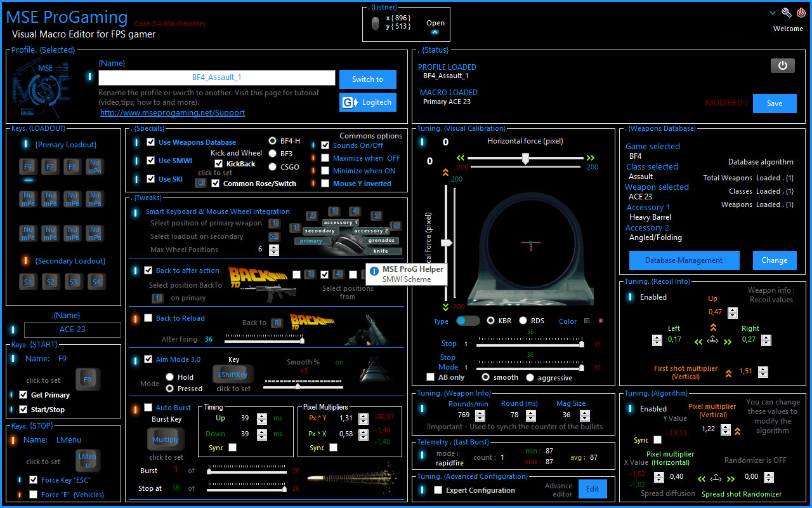
Task: Click the orange up arrows above Vertical force slider
Action: tap(445, 171)
